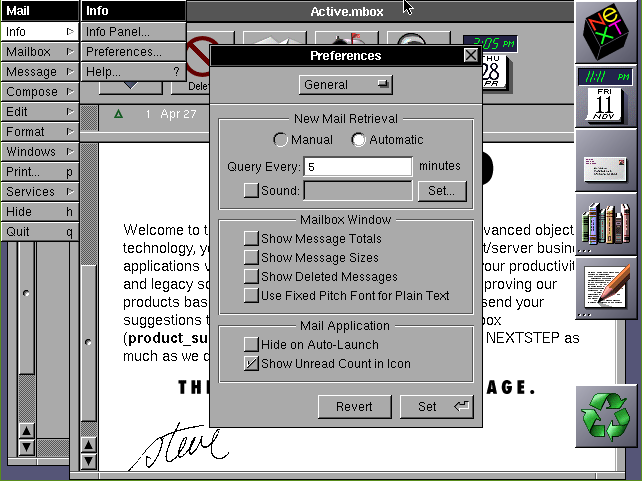Choose Help... from Info submenu
642x481 pixels.
coord(133,72)
